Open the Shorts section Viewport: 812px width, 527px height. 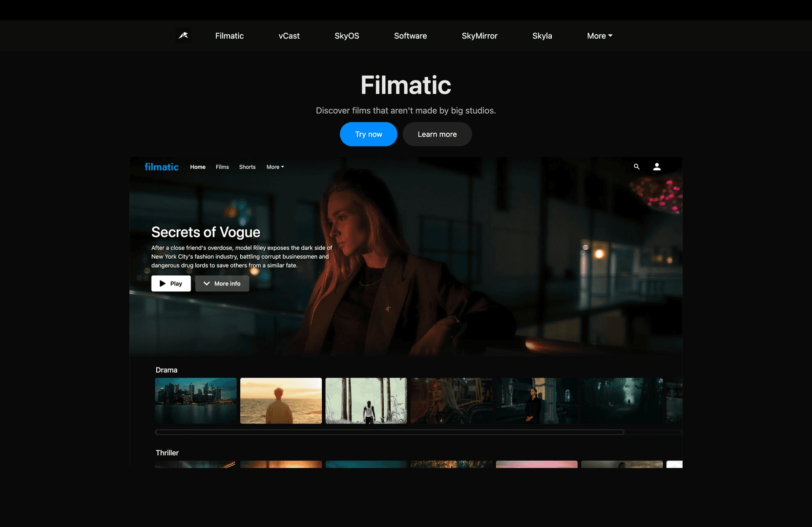[247, 167]
